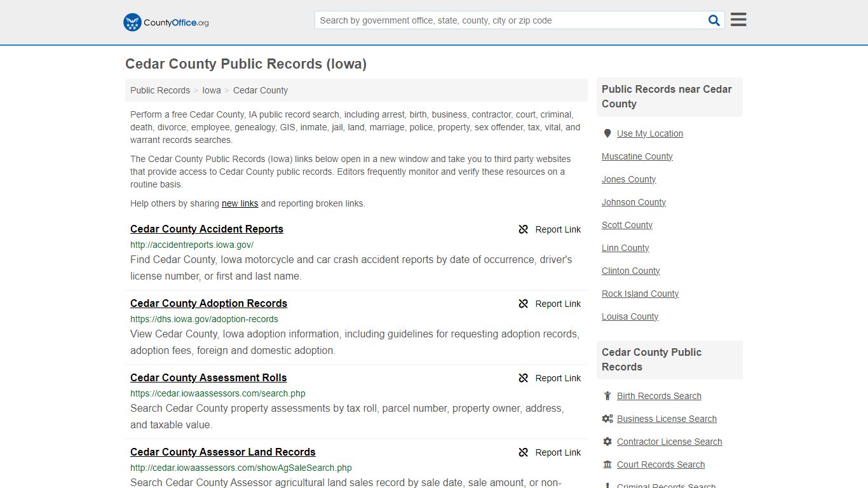Open Rock Island County records

[641, 294]
